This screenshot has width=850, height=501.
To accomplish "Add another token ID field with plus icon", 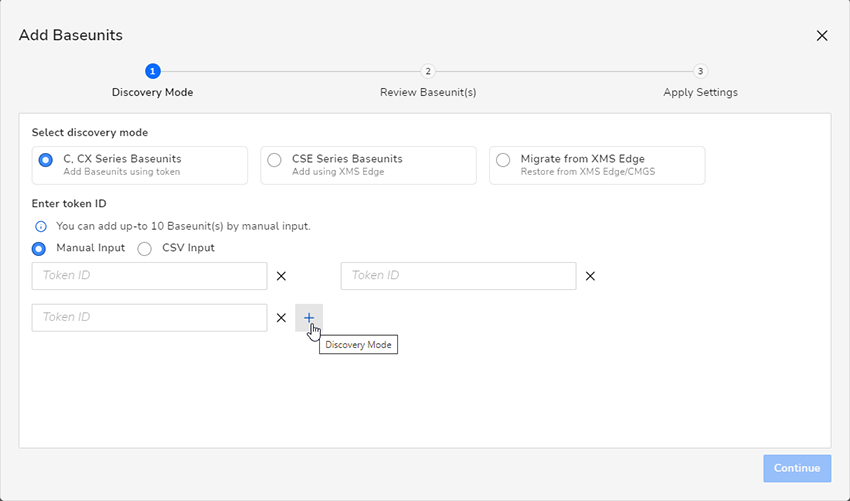I will click(309, 318).
